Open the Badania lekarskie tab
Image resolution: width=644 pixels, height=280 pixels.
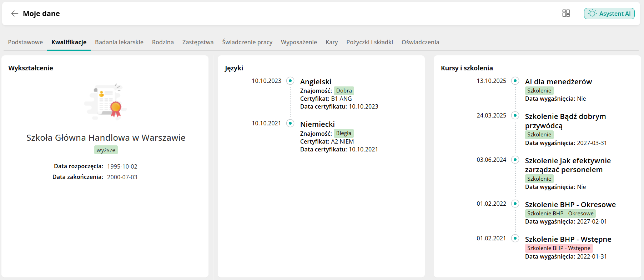click(x=119, y=42)
